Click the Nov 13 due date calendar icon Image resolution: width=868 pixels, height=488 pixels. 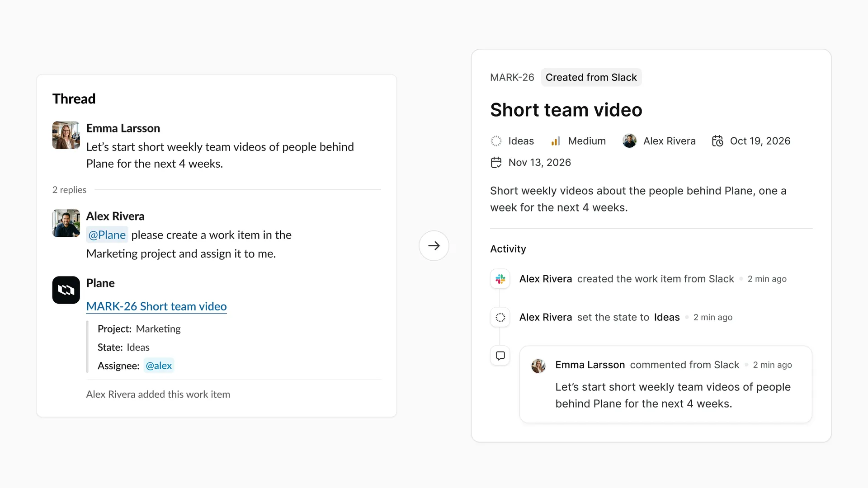pyautogui.click(x=496, y=162)
